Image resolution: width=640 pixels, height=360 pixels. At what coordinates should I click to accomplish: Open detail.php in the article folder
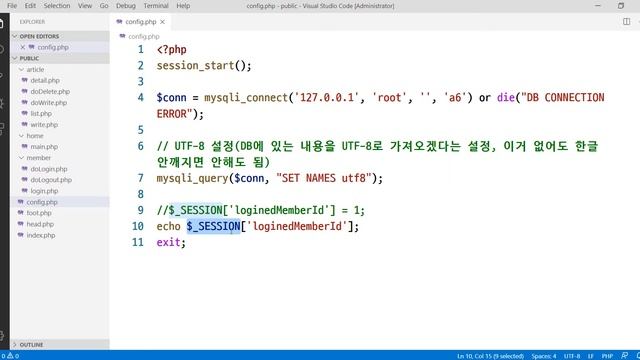pyautogui.click(x=45, y=80)
